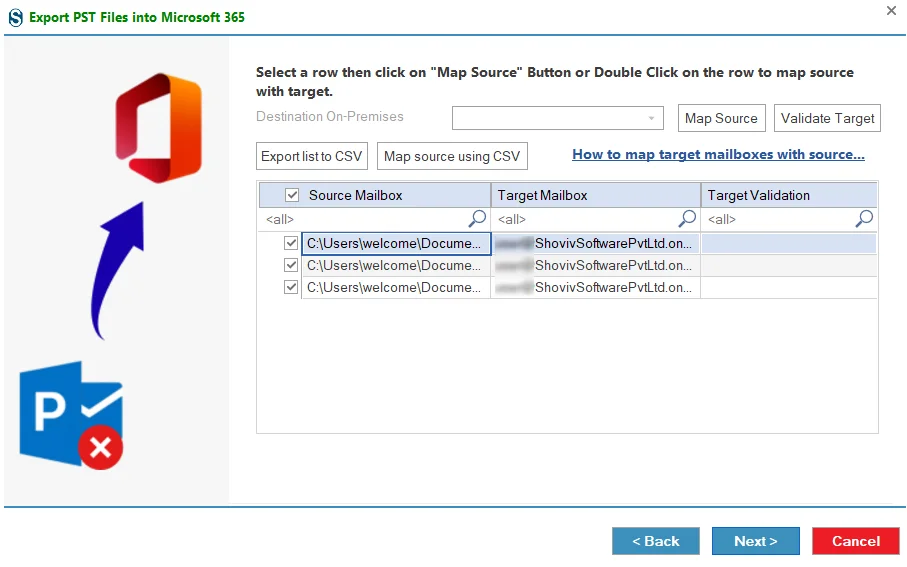Click Map source using CSV button
907x567 pixels.
click(x=452, y=156)
